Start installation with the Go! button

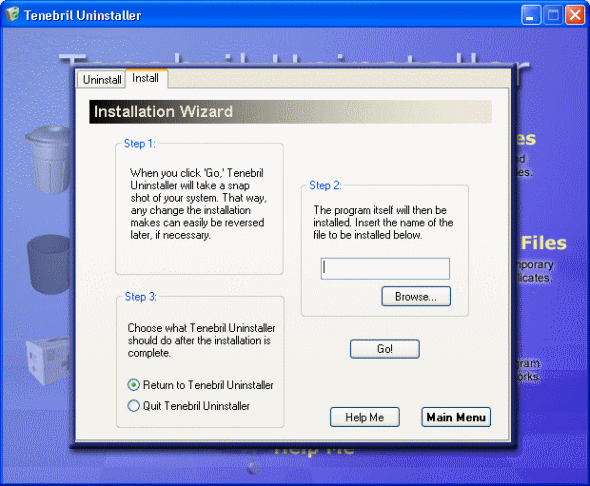(x=385, y=349)
